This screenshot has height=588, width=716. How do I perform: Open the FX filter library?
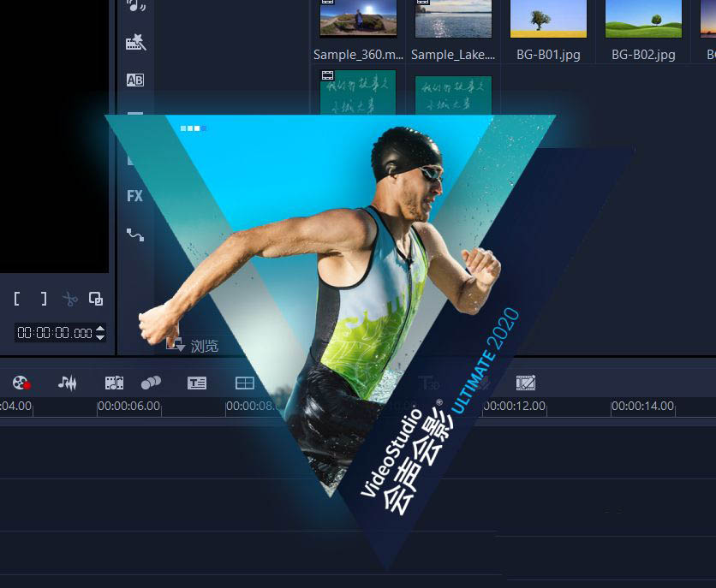click(134, 196)
